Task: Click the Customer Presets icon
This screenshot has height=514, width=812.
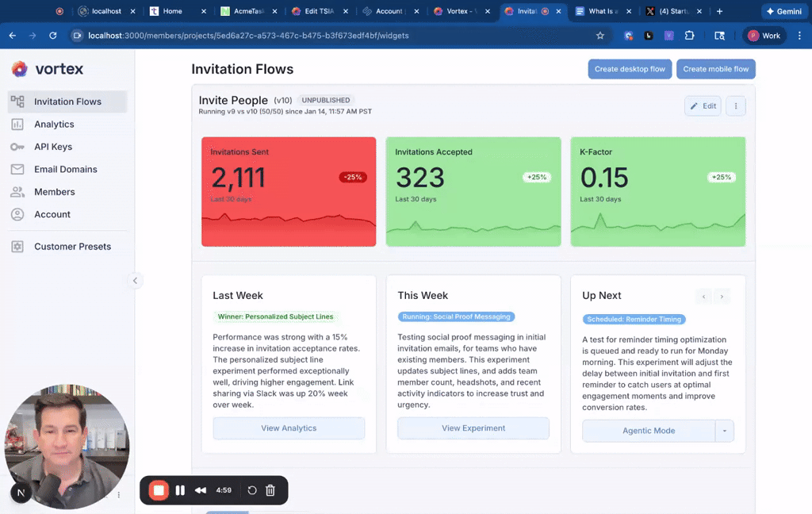Action: 17,247
